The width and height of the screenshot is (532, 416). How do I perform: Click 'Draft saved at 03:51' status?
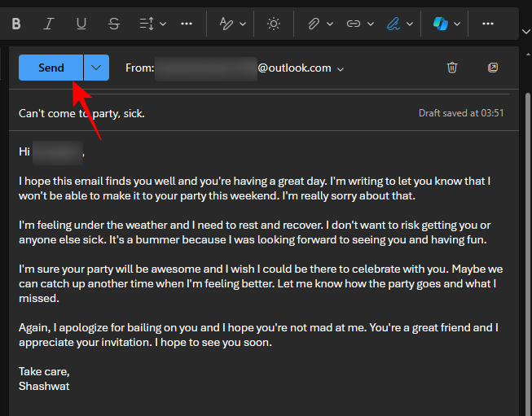[x=461, y=113]
